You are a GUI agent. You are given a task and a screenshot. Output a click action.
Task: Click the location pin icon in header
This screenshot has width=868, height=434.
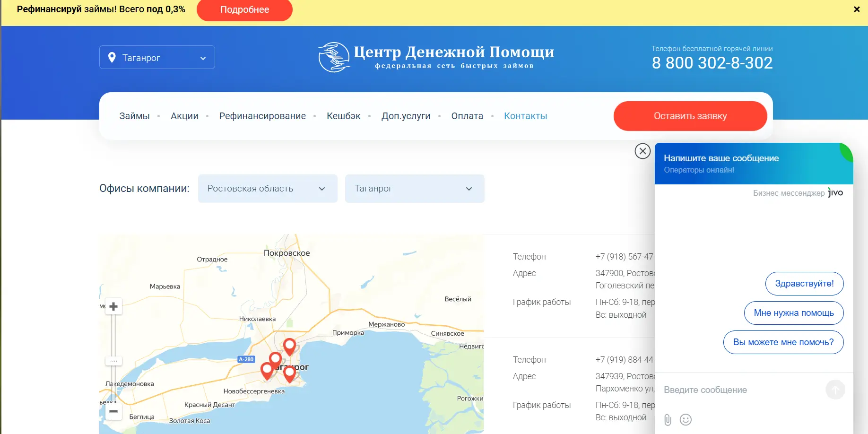click(112, 58)
